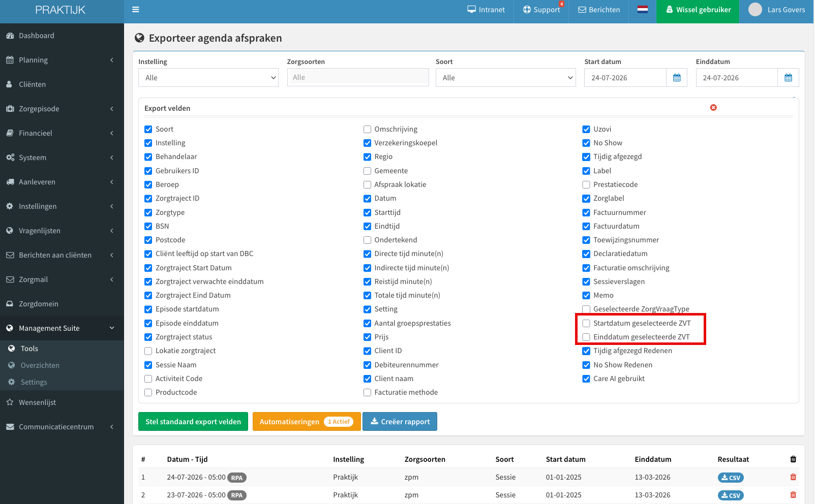Click the RPA badge in row 1
This screenshot has width=815, height=504.
coord(237,478)
